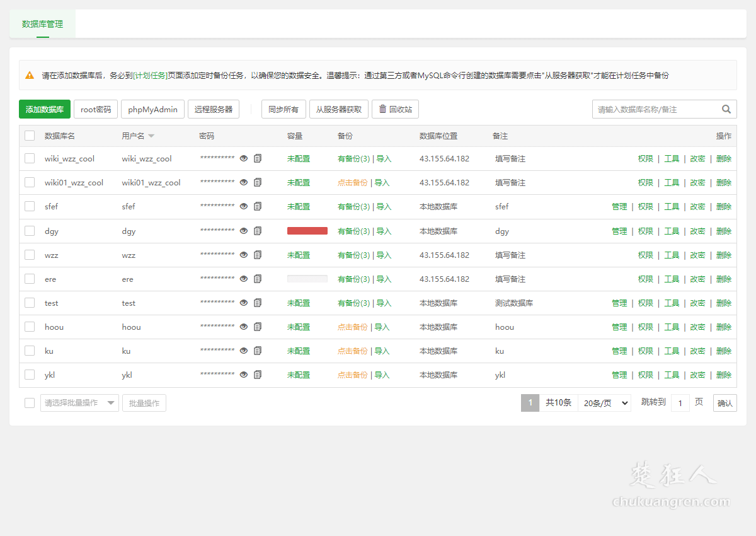Copy password of the sfef database
The image size is (756, 536).
(258, 207)
